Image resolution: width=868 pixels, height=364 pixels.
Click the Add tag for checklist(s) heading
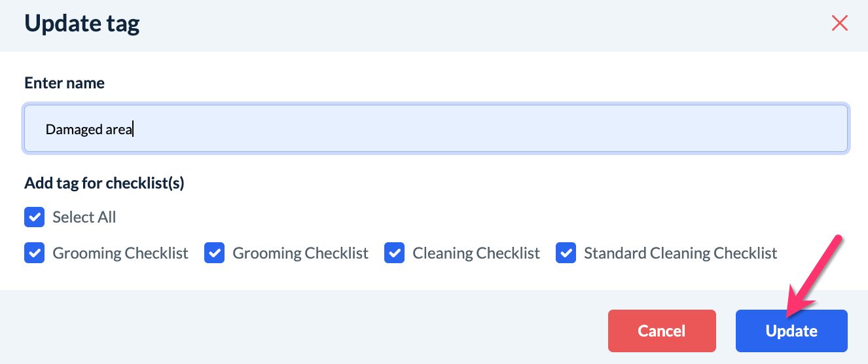(104, 183)
